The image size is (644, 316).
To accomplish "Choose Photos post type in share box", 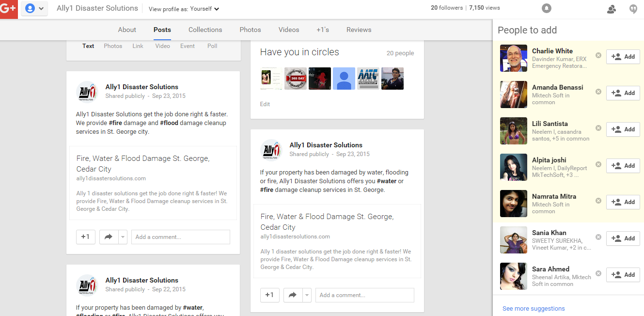I will [113, 46].
